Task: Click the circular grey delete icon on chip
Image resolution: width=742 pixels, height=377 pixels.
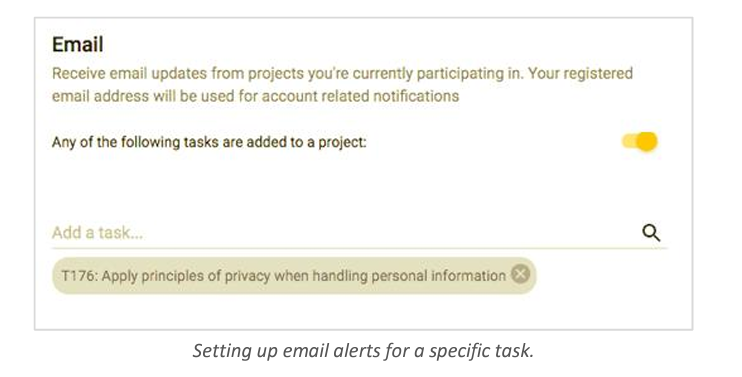Action: (520, 274)
